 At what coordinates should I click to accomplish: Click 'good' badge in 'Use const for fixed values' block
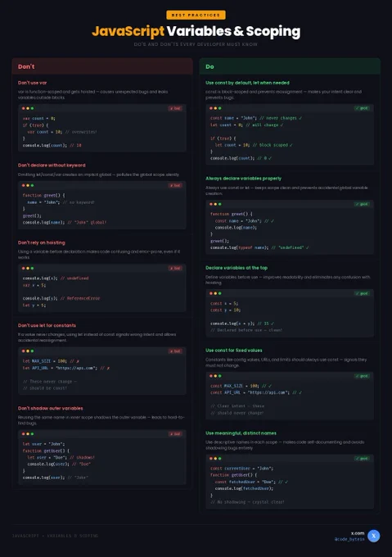click(363, 376)
